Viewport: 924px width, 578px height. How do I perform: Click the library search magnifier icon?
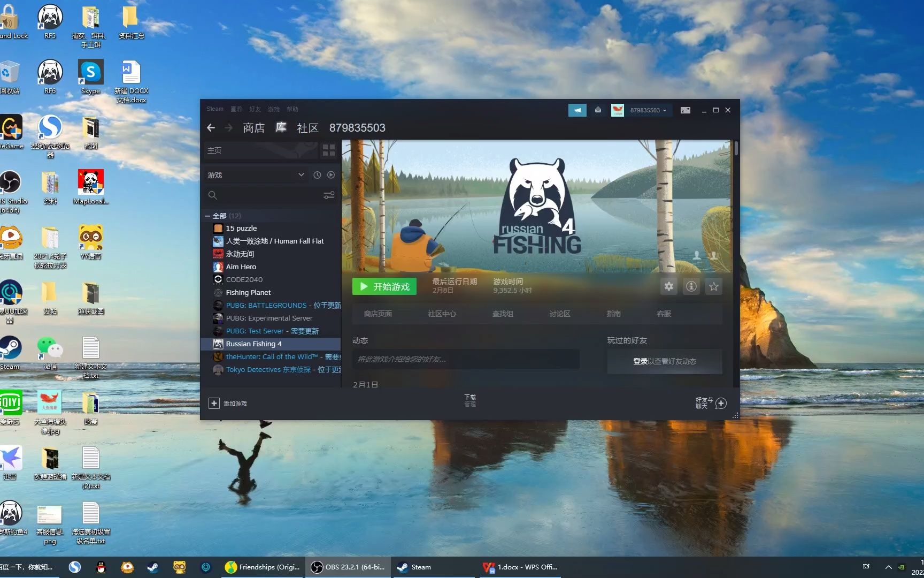[212, 195]
